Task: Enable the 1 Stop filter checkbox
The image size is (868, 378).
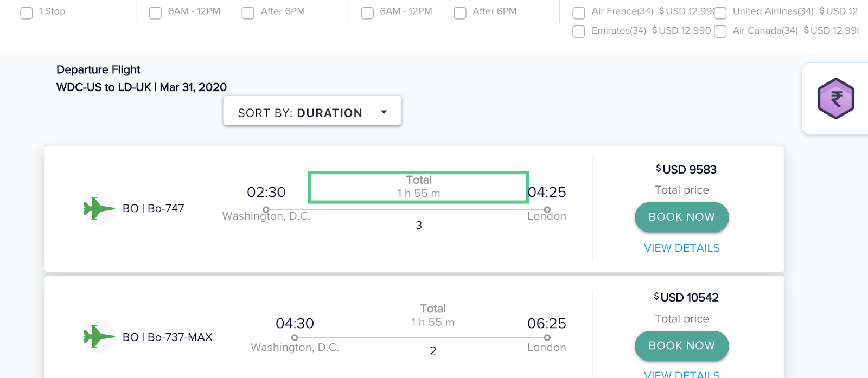Action: [27, 12]
